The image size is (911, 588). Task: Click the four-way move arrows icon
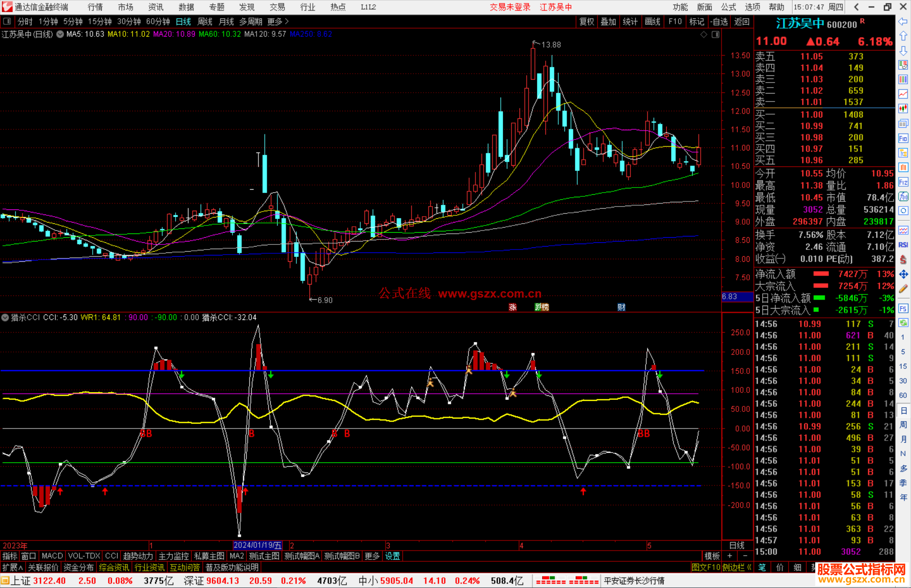pos(903,274)
